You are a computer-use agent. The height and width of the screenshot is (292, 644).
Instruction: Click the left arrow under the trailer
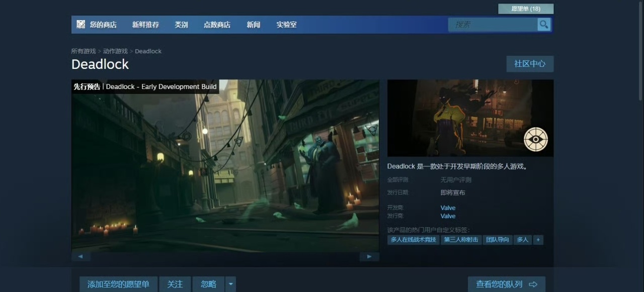tap(80, 256)
